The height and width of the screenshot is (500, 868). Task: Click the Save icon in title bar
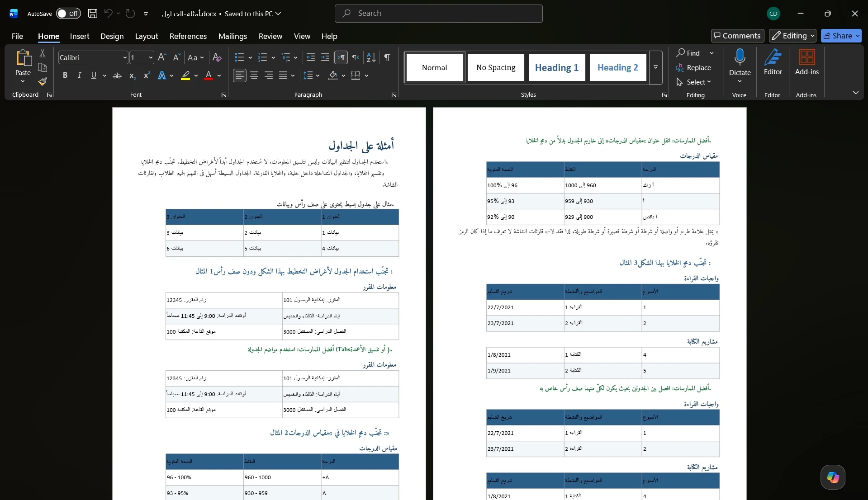[x=93, y=14]
